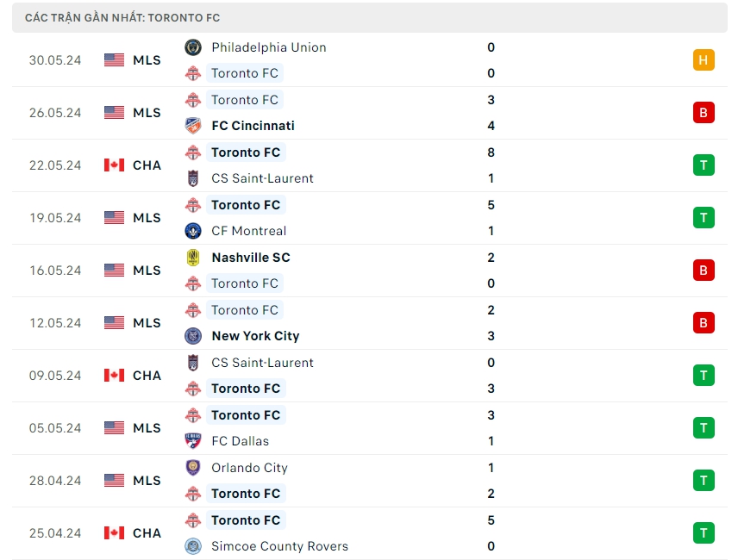The height and width of the screenshot is (560, 738).
Task: Click the orange H draw result badge
Action: [704, 60]
